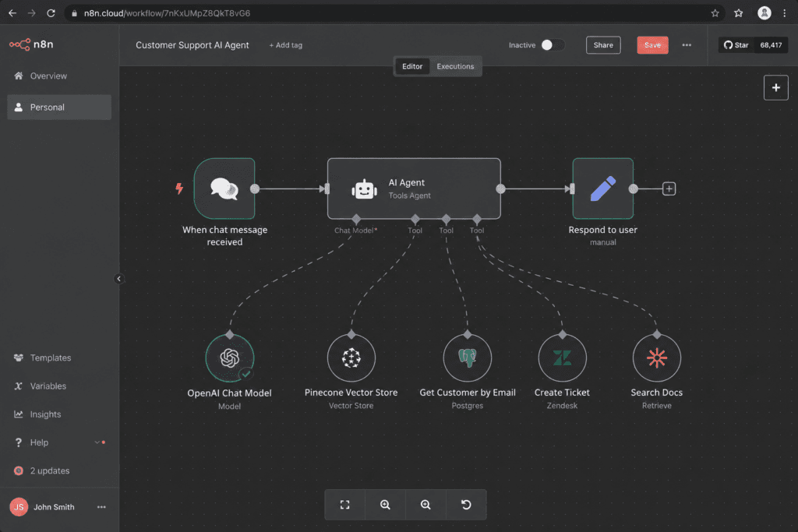Click the chat trigger node output connector

coord(255,188)
